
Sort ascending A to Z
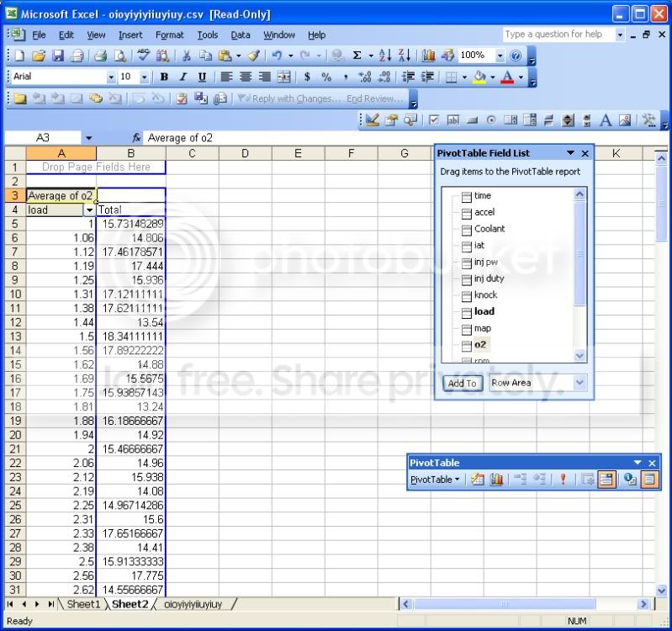pyautogui.click(x=385, y=56)
